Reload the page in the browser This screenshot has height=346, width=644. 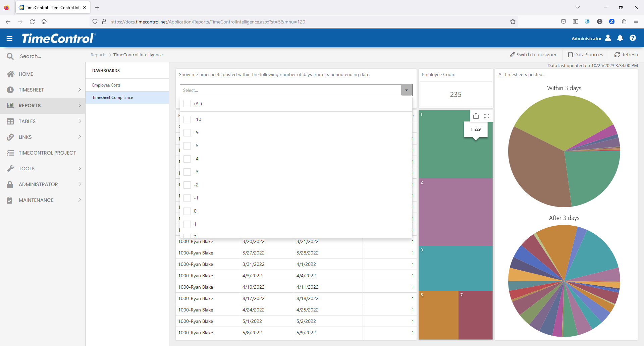pos(32,21)
